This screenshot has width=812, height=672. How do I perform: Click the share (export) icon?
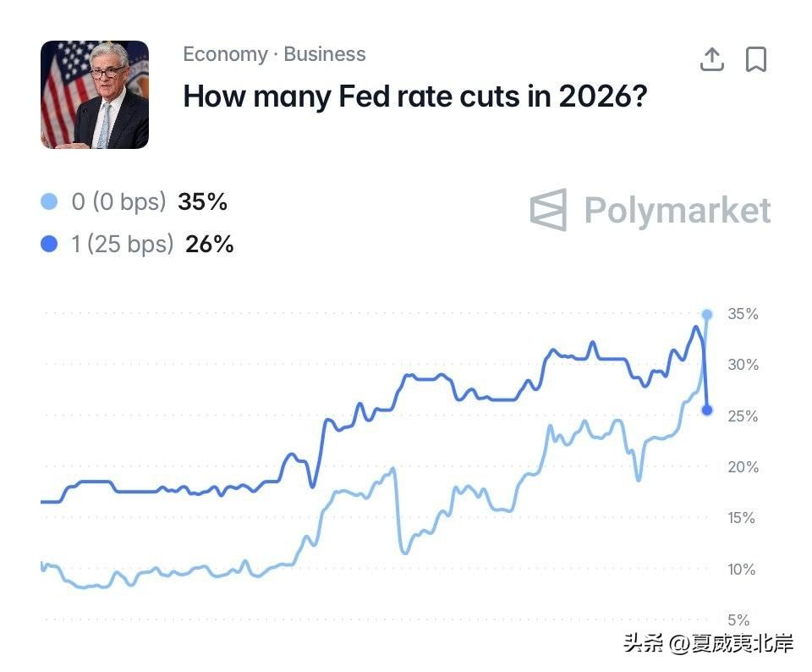[711, 59]
